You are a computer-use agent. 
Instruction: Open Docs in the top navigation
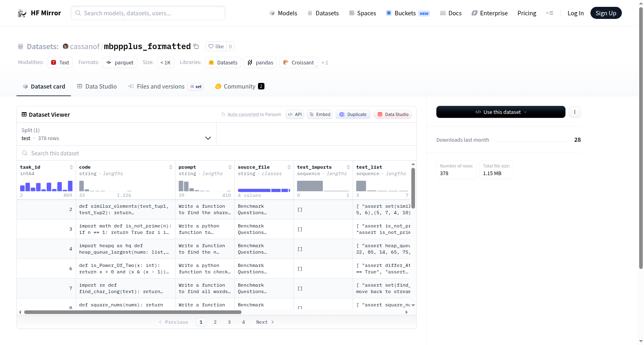tap(451, 13)
